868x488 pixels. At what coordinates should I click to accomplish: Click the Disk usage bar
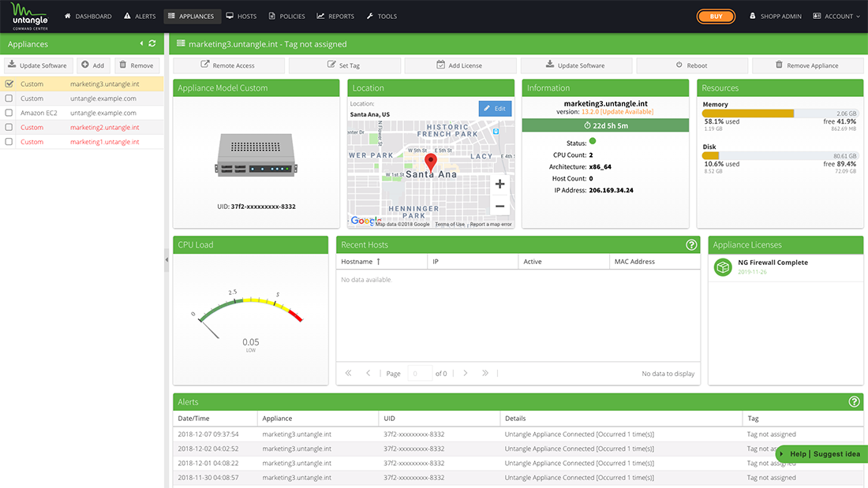coord(780,156)
